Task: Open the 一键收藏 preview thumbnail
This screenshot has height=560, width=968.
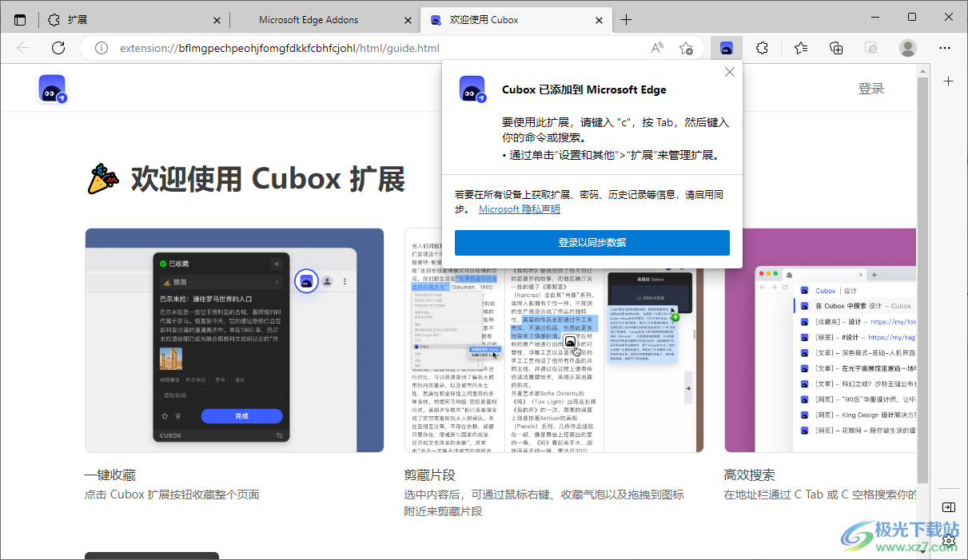Action: tap(234, 340)
